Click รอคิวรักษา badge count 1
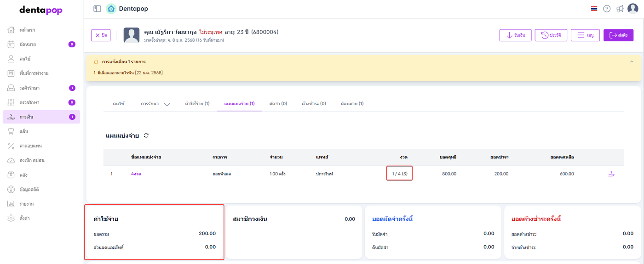Viewport: 644px width, 264px height. 72,88
